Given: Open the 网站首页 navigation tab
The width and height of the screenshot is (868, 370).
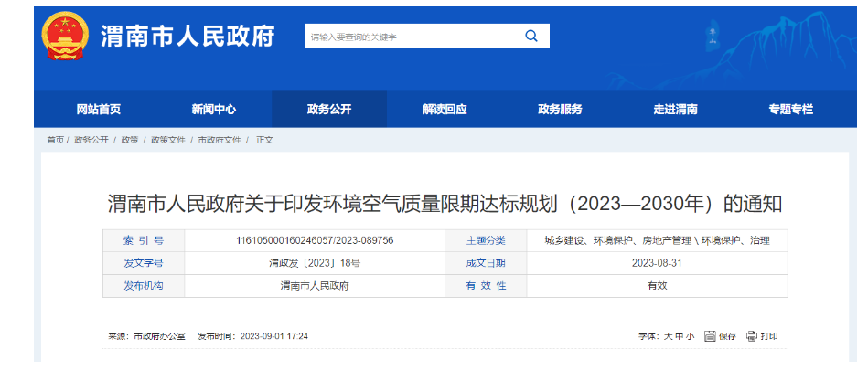Looking at the screenshot, I should pyautogui.click(x=99, y=110).
